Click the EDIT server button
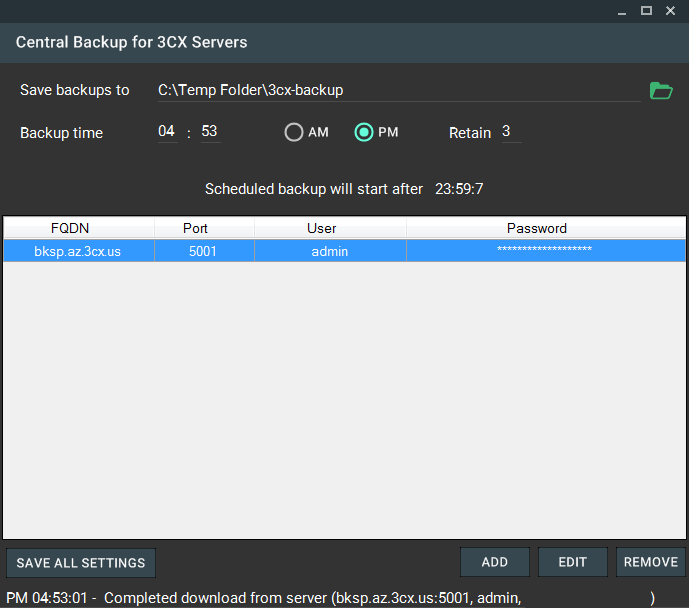The image size is (689, 608). 573,562
